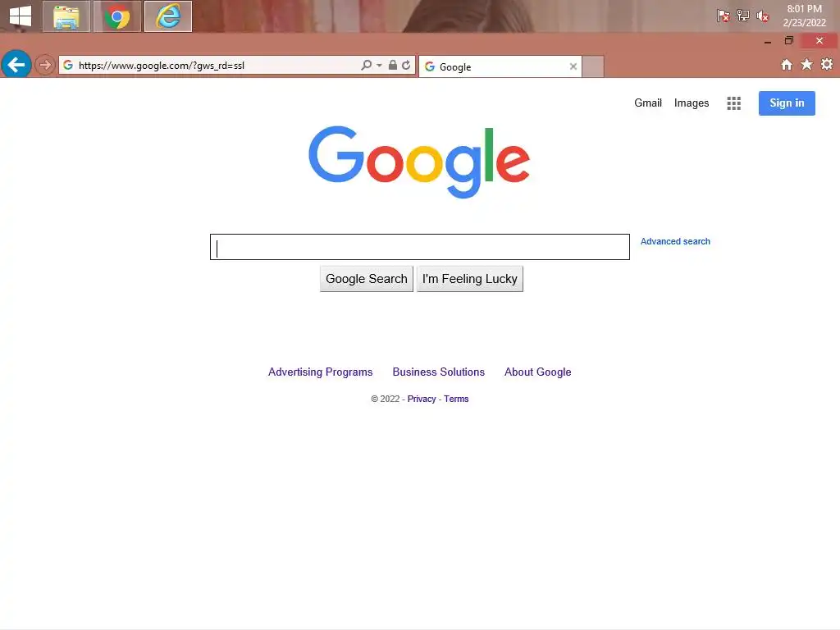Open the network status tray icon
The width and height of the screenshot is (840, 630).
tap(743, 16)
